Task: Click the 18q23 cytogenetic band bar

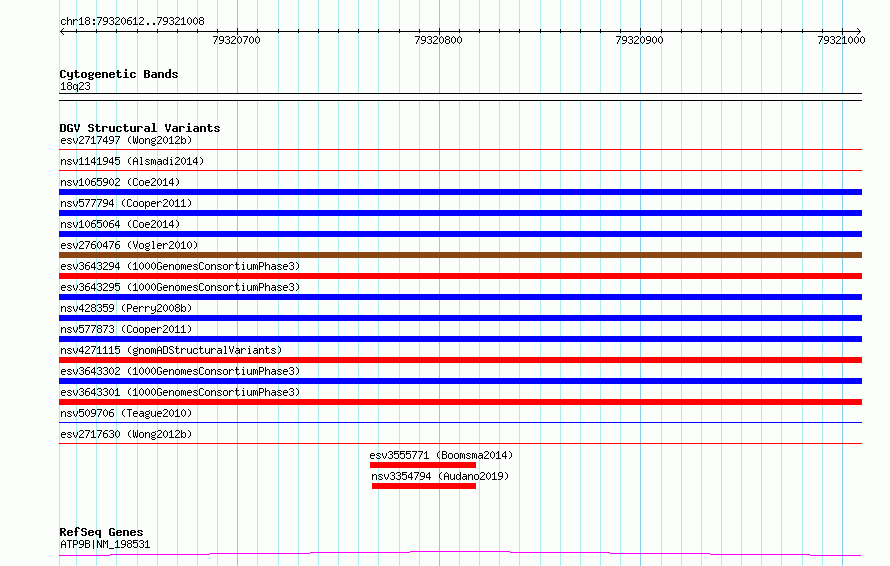Action: [x=460, y=97]
